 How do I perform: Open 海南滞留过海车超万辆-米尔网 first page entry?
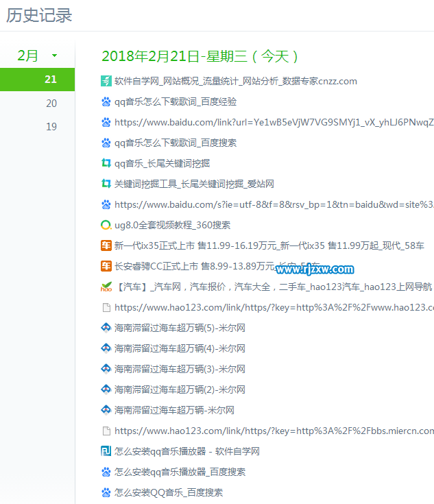(x=174, y=410)
